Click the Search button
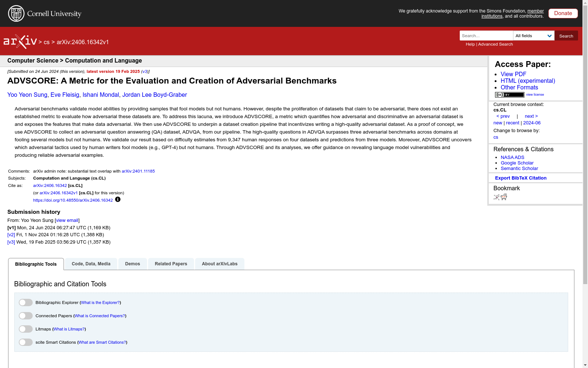The height and width of the screenshot is (368, 588). click(566, 36)
